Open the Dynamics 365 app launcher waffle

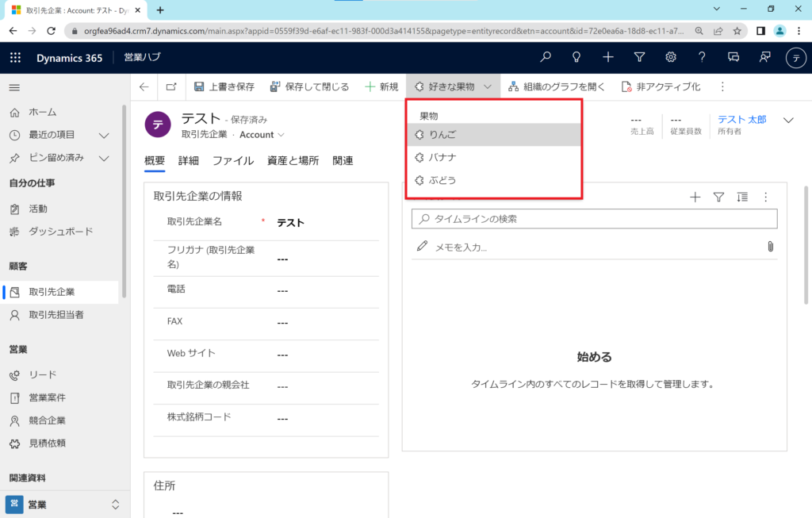click(15, 58)
